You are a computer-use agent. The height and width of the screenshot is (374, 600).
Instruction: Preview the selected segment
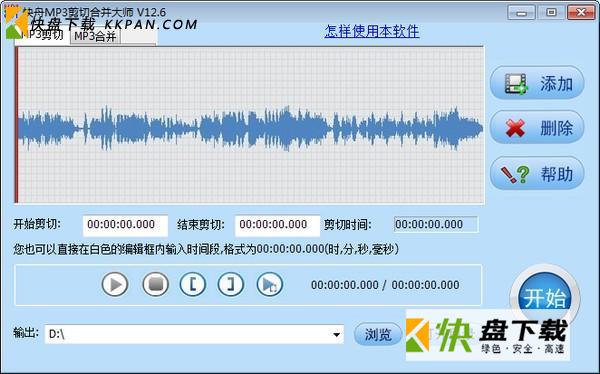click(270, 284)
